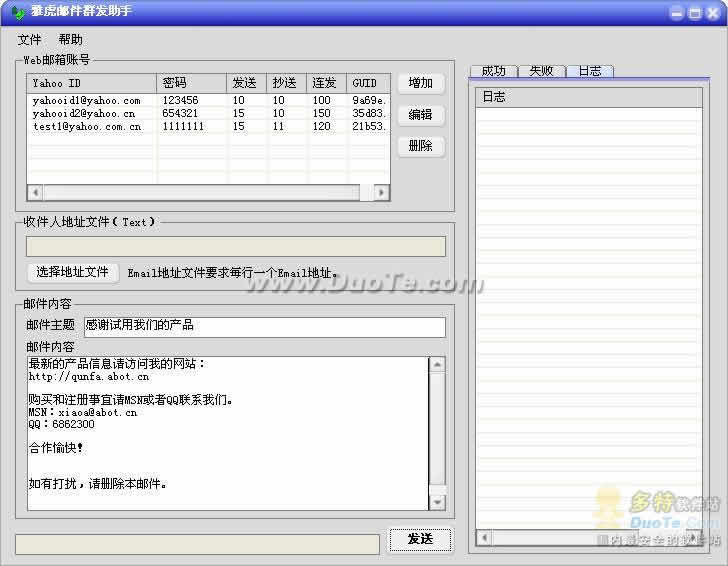This screenshot has width=728, height=566.
Task: Click the 邮件主题 subject input field
Action: [265, 327]
